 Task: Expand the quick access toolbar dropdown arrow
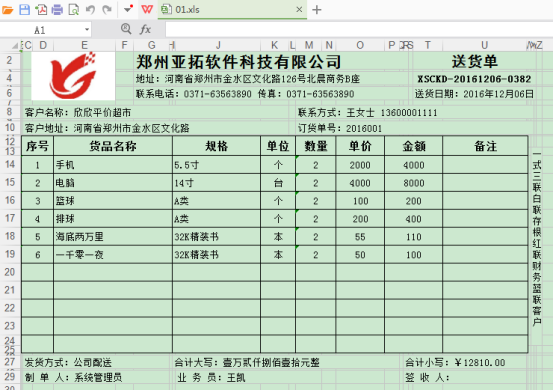[128, 8]
